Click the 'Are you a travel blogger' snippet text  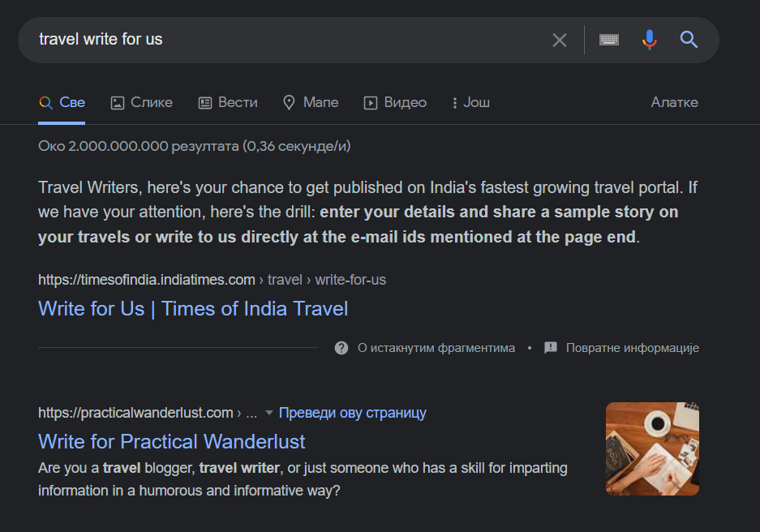click(303, 479)
